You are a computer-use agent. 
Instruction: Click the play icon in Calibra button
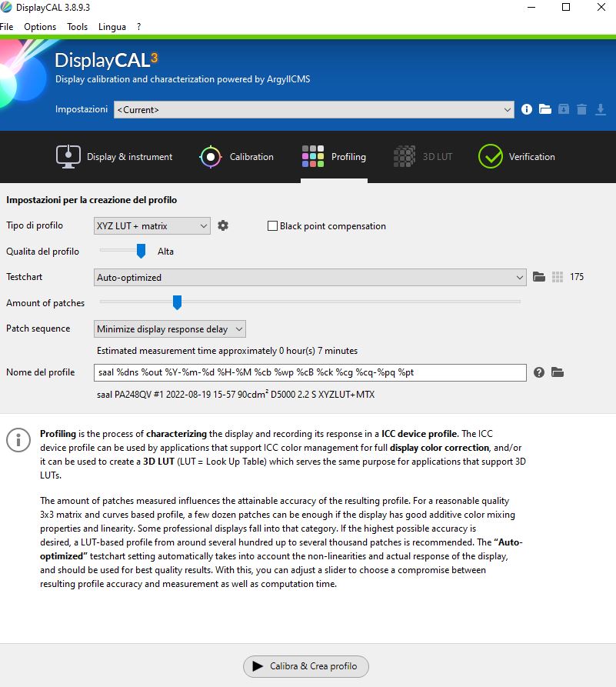[x=258, y=666]
